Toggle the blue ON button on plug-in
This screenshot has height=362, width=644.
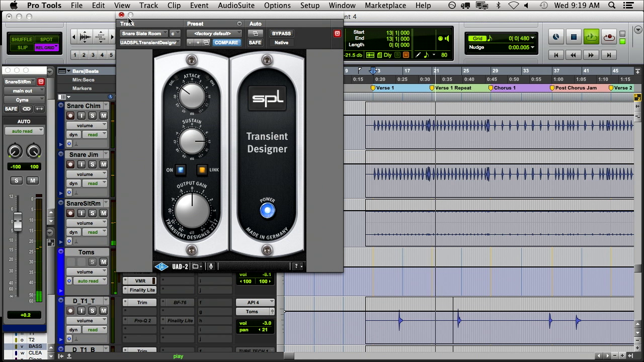tap(181, 170)
